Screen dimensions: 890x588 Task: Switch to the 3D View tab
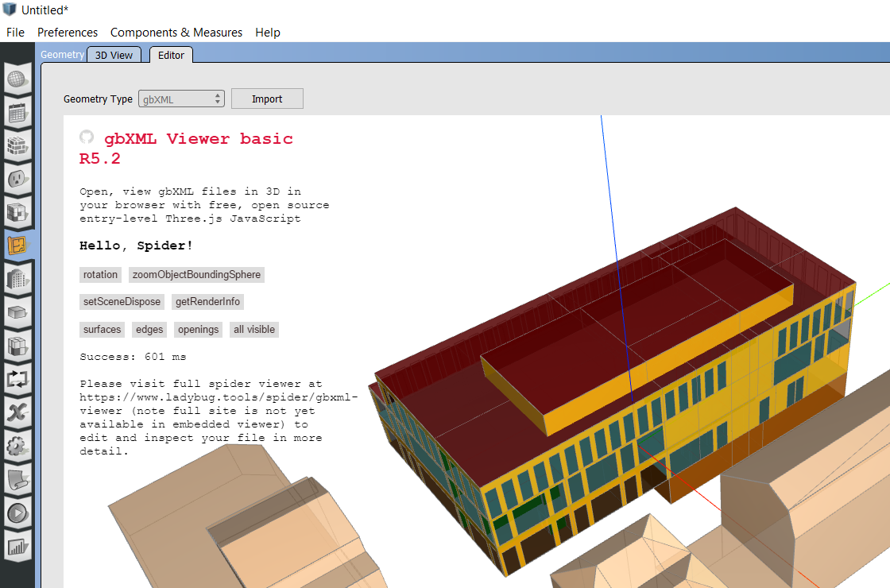click(x=114, y=55)
